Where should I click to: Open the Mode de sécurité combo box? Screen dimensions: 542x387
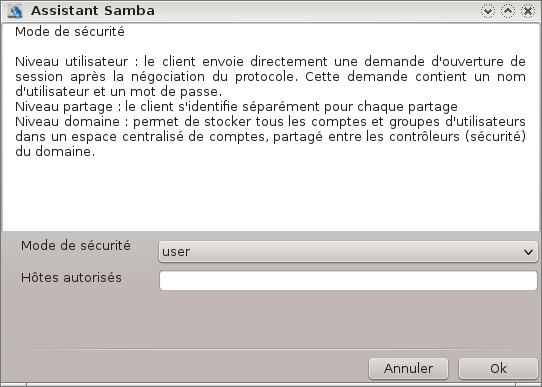coord(348,252)
